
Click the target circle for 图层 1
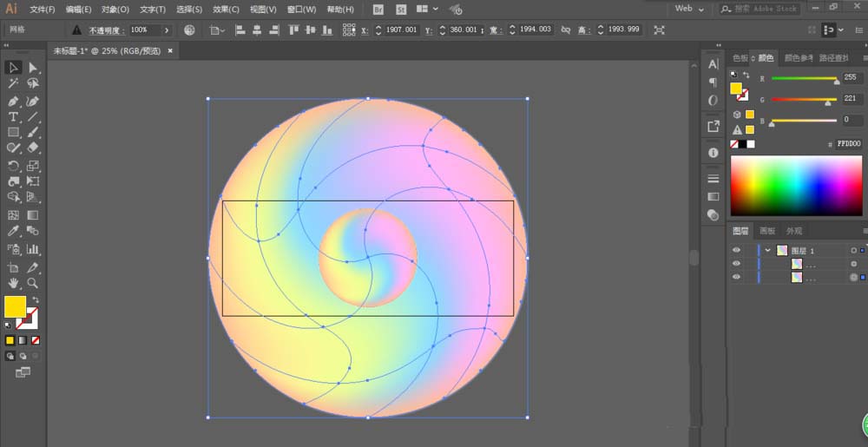[853, 251]
